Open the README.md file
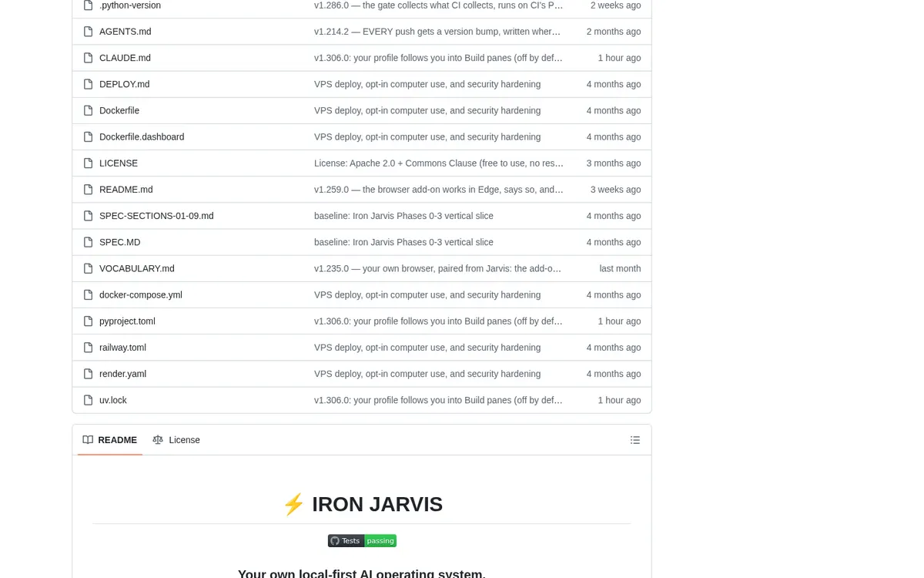This screenshot has height=578, width=924. [x=126, y=190]
